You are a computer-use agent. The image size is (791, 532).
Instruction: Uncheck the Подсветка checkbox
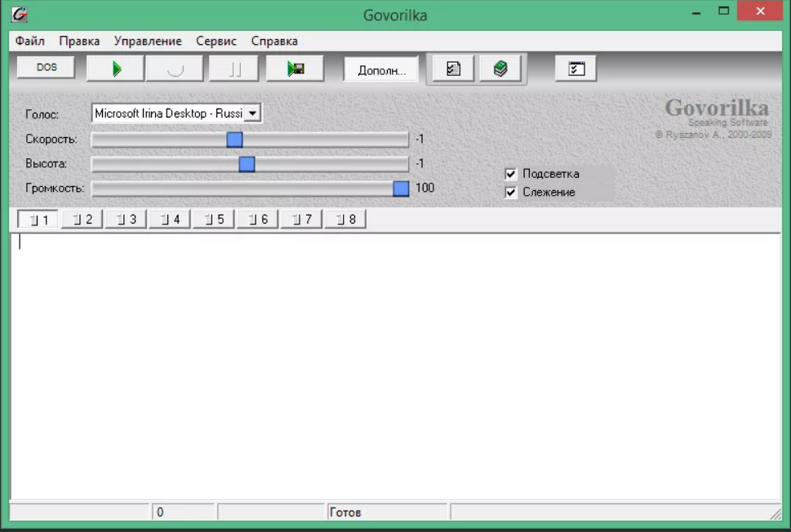[510, 174]
